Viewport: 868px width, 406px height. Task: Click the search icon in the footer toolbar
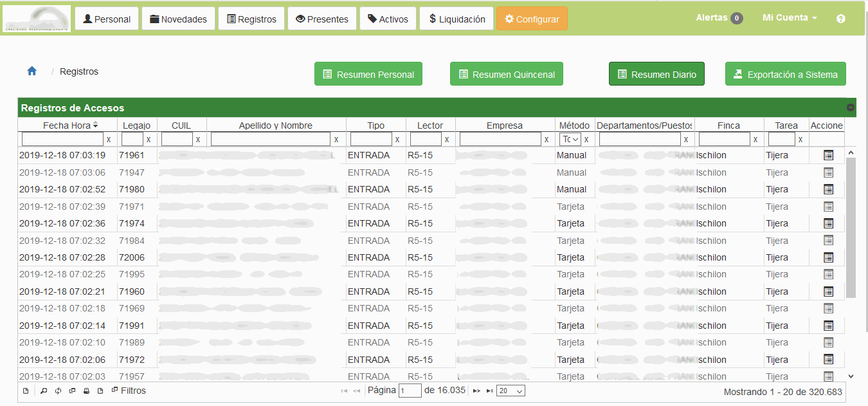[x=43, y=391]
